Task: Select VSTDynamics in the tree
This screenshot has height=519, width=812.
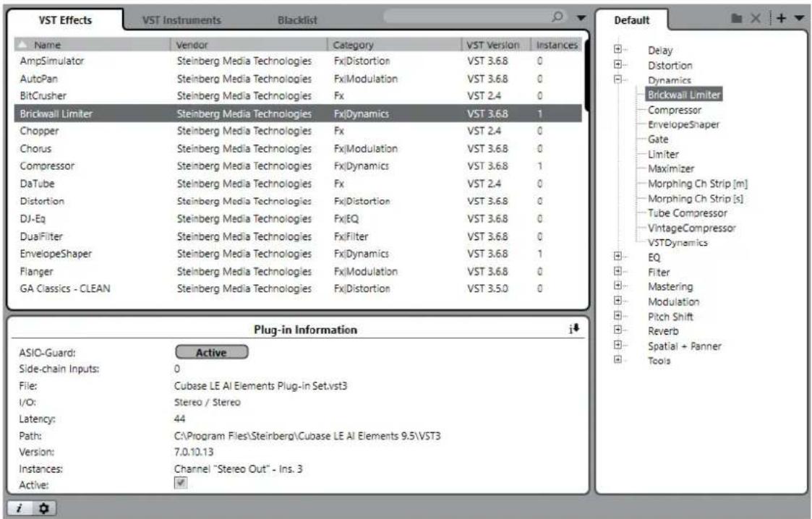Action: (678, 243)
